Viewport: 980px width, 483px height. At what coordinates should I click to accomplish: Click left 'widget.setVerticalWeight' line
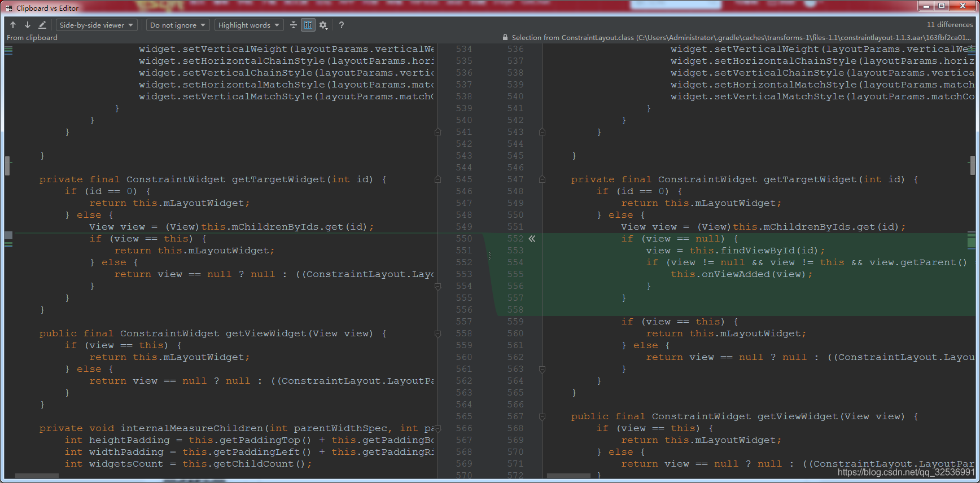[286, 49]
